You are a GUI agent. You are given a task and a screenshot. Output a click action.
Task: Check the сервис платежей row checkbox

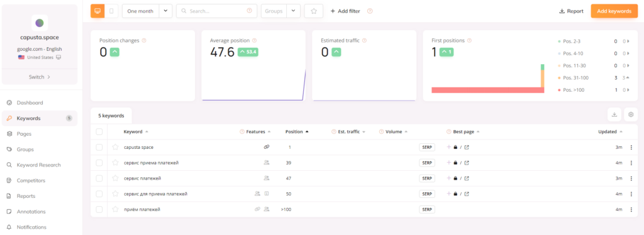(99, 178)
